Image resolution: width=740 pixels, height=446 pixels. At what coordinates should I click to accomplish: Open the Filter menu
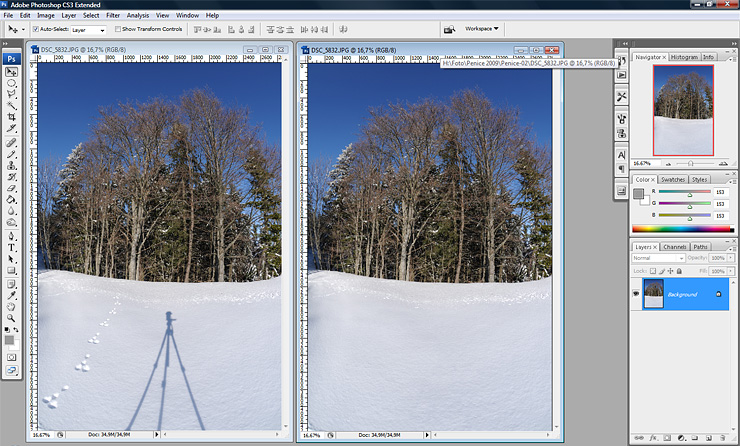113,16
